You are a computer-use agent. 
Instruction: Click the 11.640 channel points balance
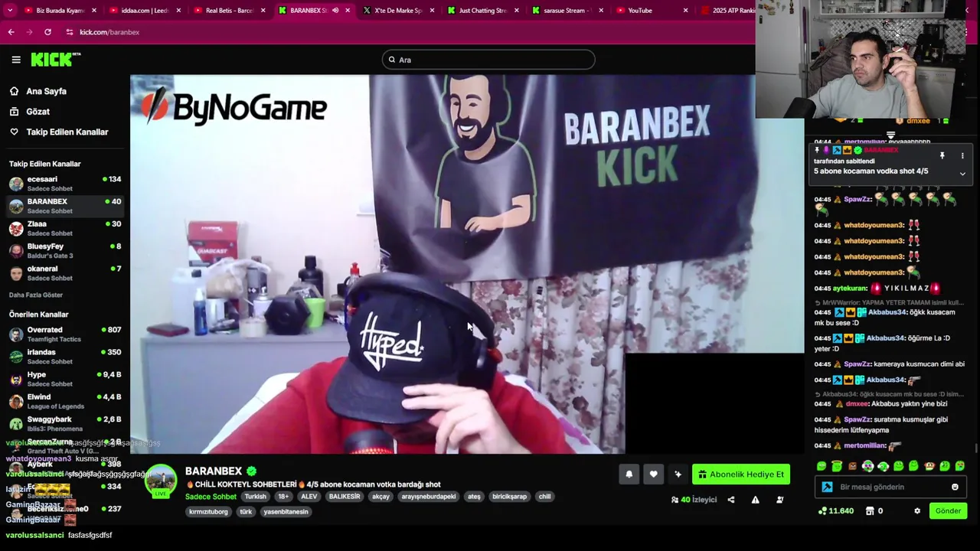[x=835, y=511]
